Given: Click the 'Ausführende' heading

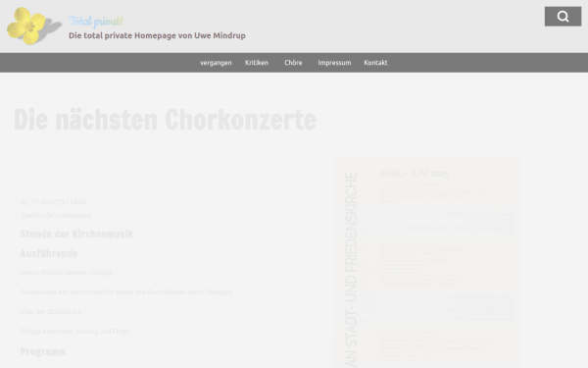Looking at the screenshot, I should (x=49, y=254).
